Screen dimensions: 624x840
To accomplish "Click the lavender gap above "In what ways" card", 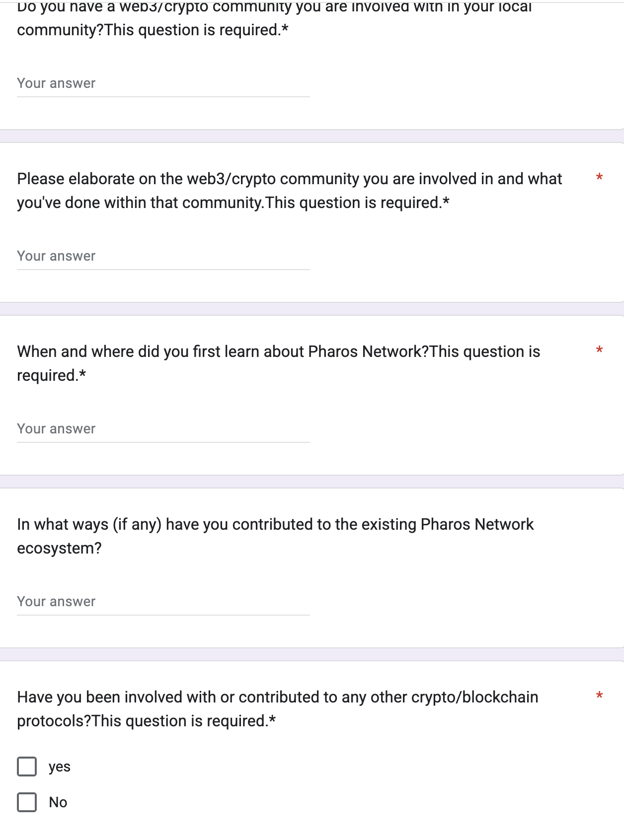I will point(312,482).
